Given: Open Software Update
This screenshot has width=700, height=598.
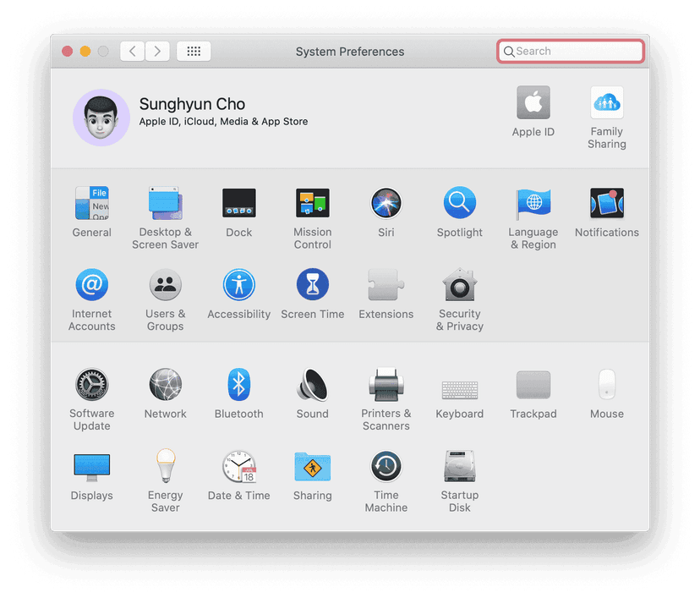Looking at the screenshot, I should tap(91, 385).
